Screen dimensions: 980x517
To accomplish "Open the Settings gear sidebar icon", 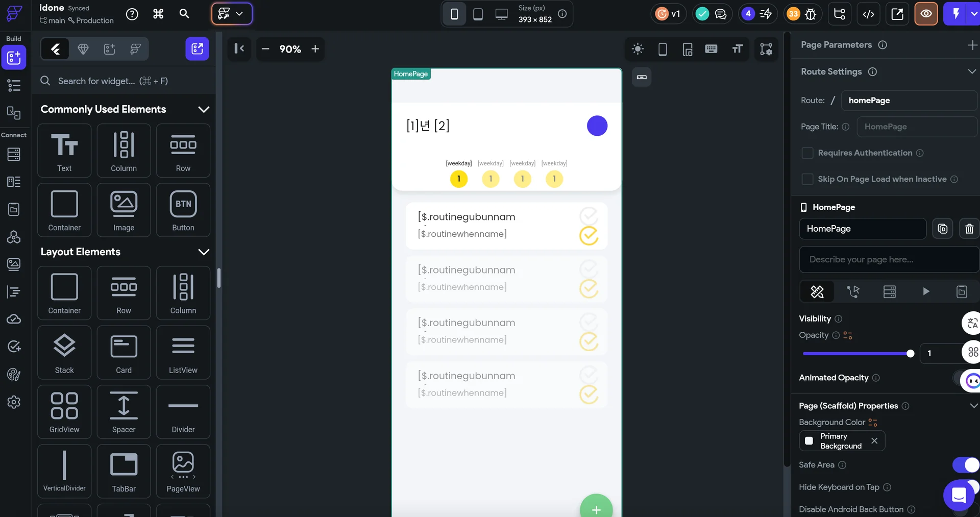I will click(x=14, y=402).
